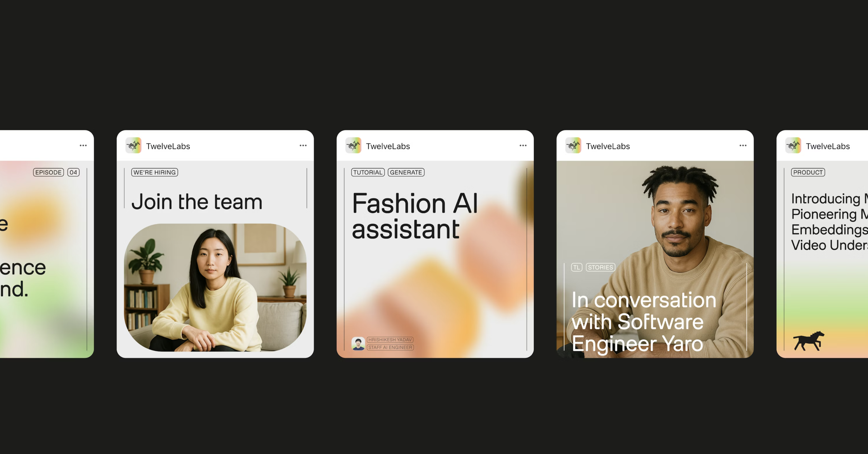868x454 pixels.
Task: Click the STORIES tag
Action: click(x=600, y=267)
